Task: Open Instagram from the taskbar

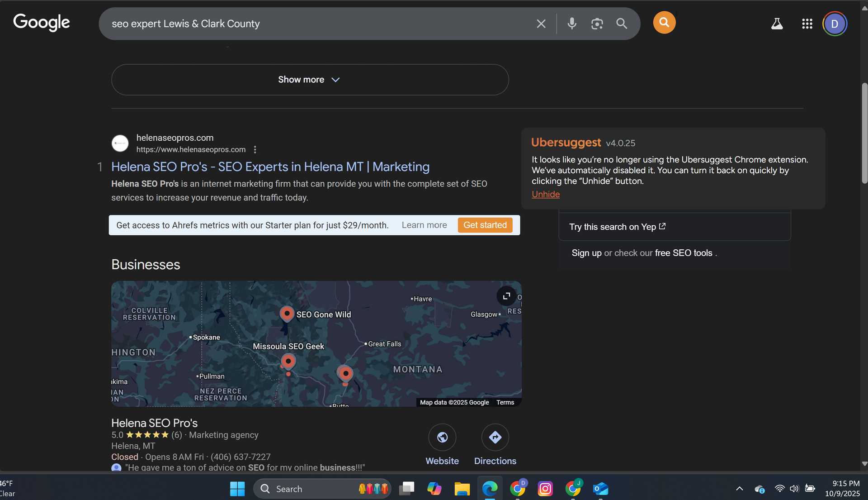Action: click(x=545, y=489)
